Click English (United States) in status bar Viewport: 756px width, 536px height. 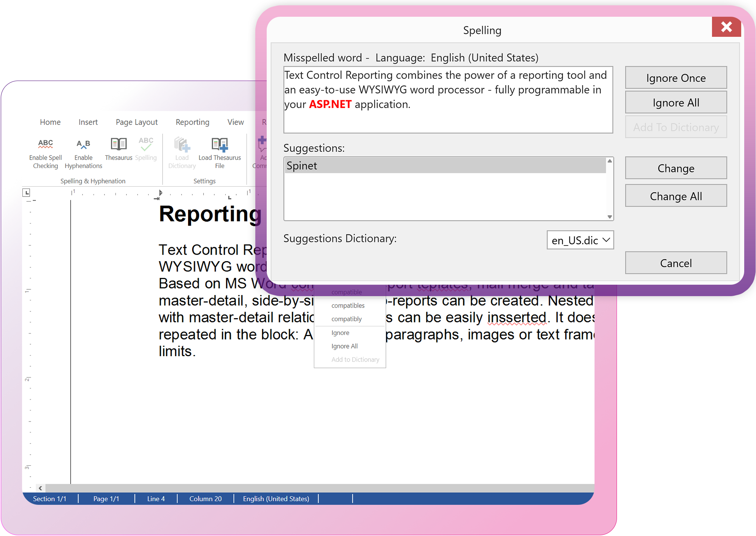click(x=276, y=499)
